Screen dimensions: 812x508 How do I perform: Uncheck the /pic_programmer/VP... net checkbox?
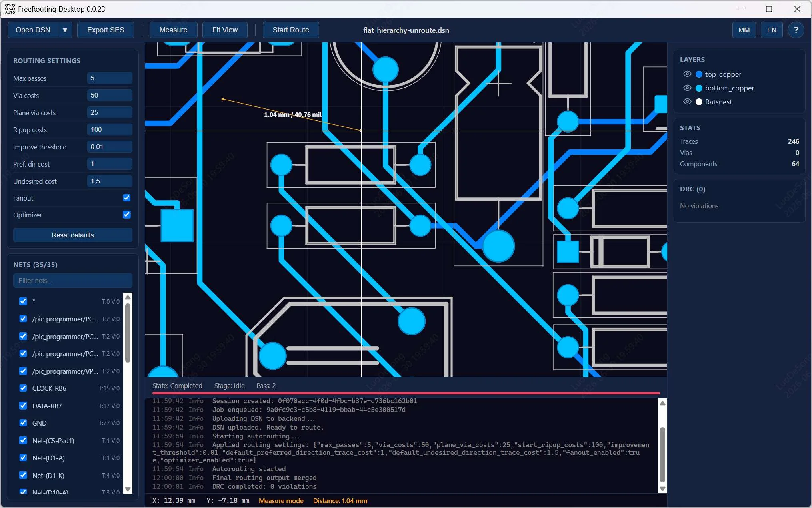(x=23, y=371)
